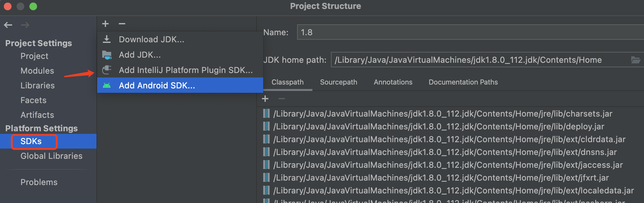Select the deploy.jar classpath entry
Image resolution: width=644 pixels, height=203 pixels.
click(438, 126)
